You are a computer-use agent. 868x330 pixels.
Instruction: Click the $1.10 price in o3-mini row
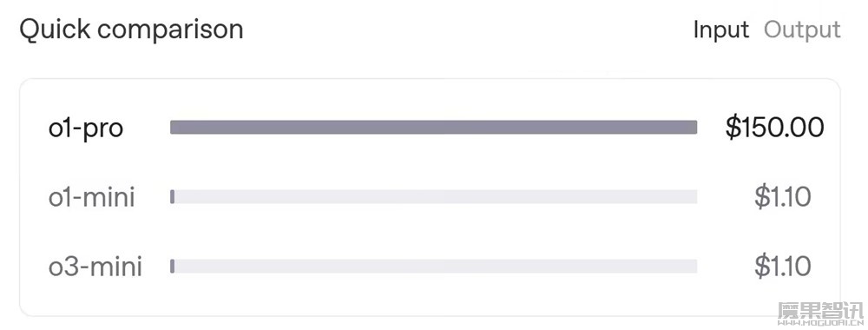coord(783,267)
